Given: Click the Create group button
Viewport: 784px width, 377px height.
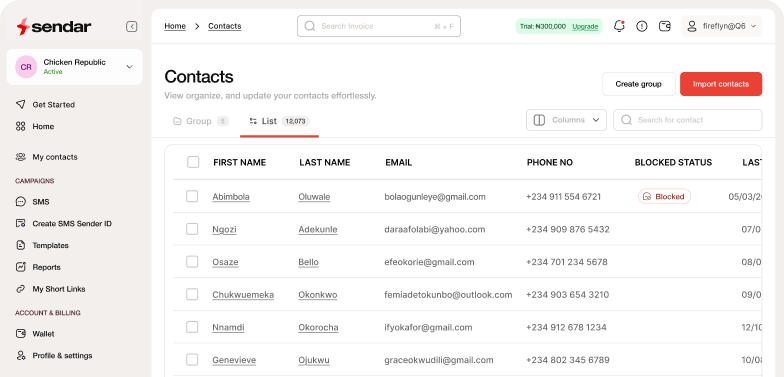Looking at the screenshot, I should pyautogui.click(x=638, y=84).
